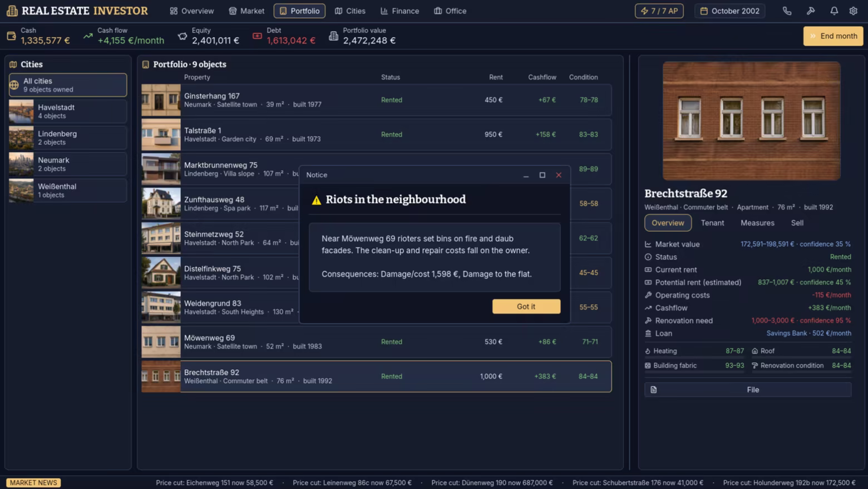Screen dimensions: 868x489
Task: Click the Got it button
Action: pos(526,306)
